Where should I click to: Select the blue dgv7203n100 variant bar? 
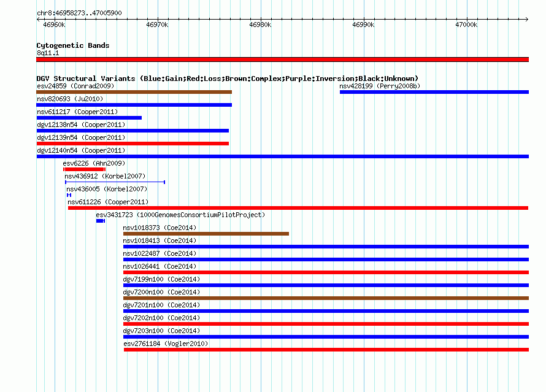326,337
